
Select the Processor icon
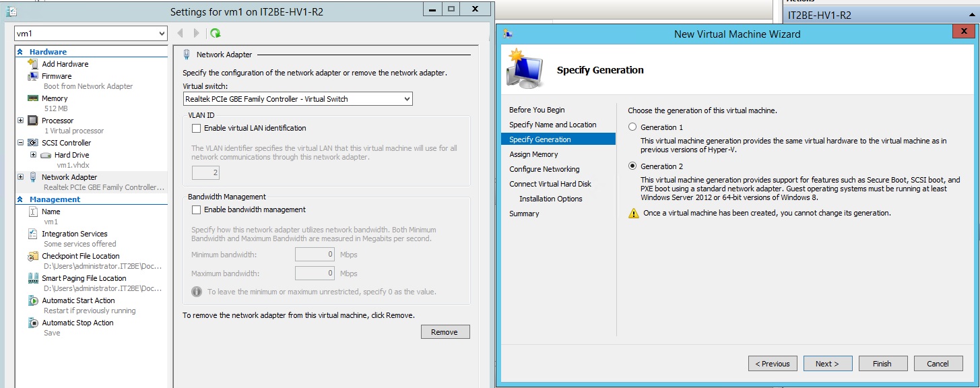click(x=34, y=119)
